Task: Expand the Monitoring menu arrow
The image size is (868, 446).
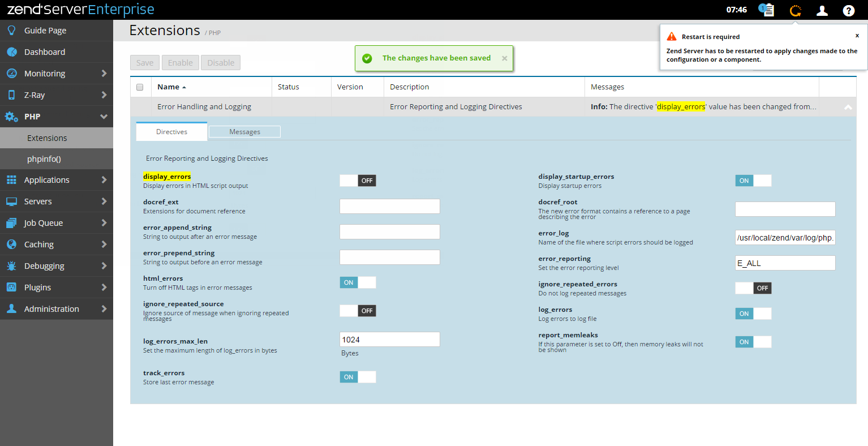Action: 104,74
